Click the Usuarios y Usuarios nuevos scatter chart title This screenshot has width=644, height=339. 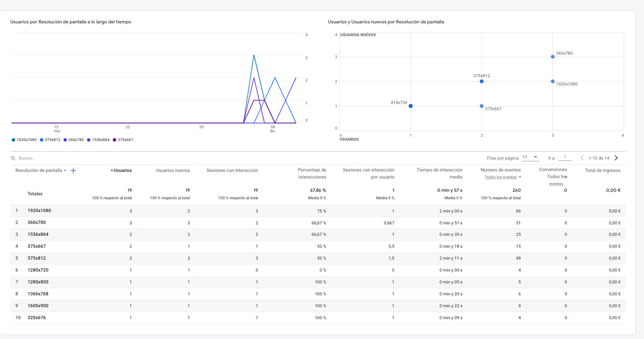(386, 22)
